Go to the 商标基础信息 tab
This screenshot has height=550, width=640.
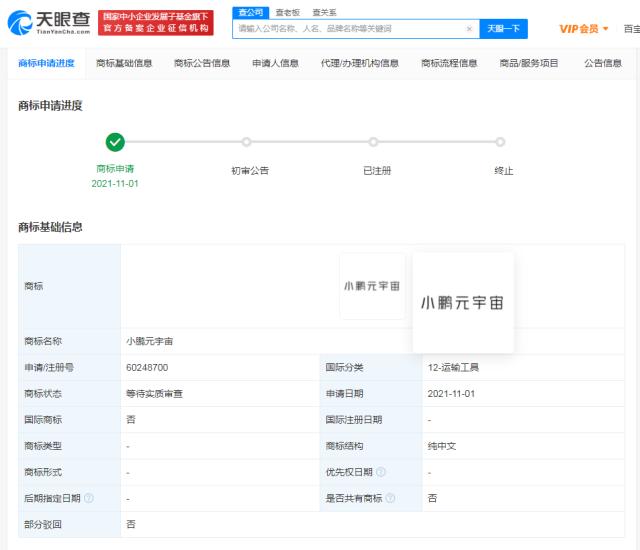[124, 63]
